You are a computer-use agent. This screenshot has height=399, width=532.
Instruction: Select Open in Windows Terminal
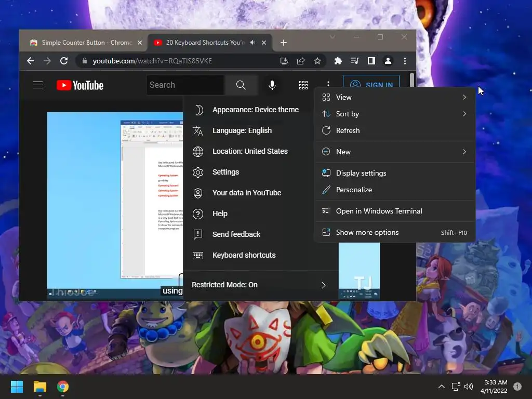[395, 211]
